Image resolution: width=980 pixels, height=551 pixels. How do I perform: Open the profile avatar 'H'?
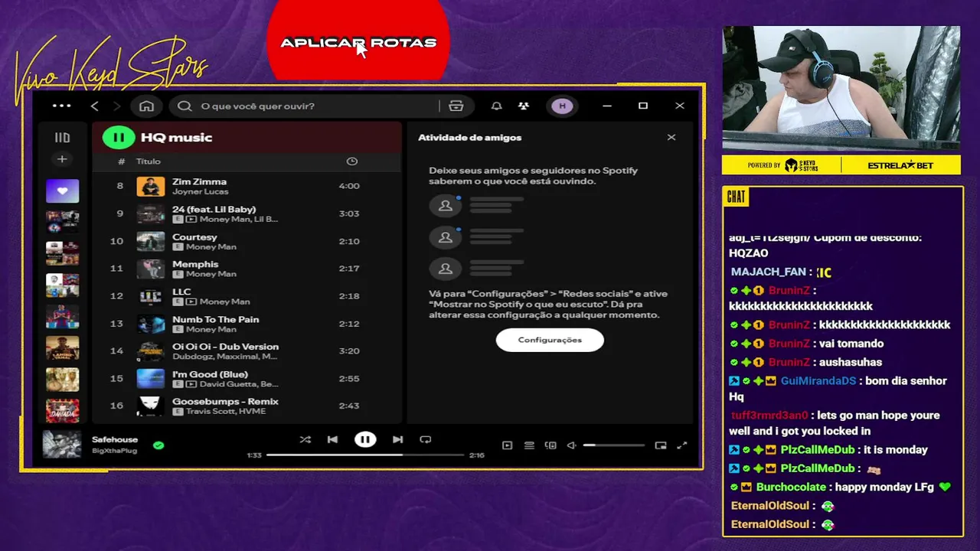point(563,106)
